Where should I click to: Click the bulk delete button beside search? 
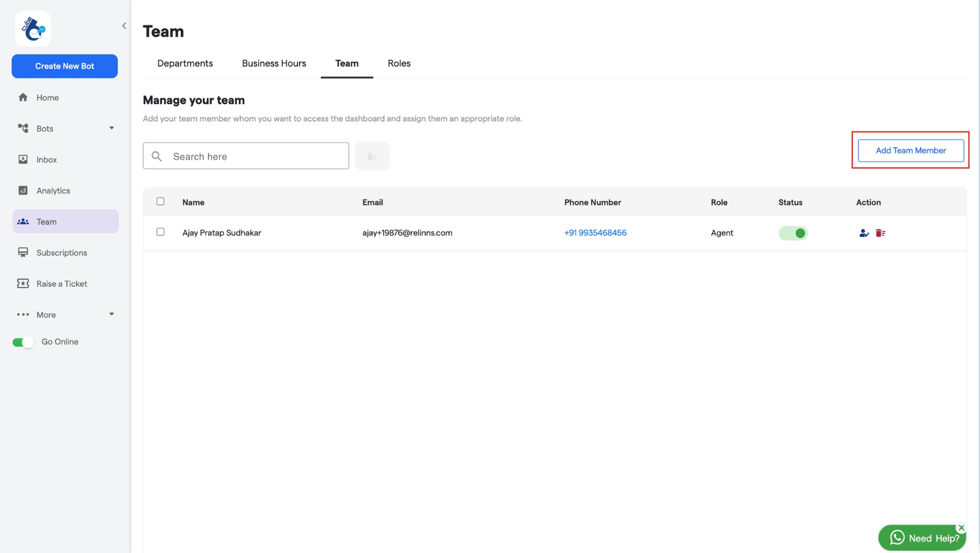click(x=372, y=156)
